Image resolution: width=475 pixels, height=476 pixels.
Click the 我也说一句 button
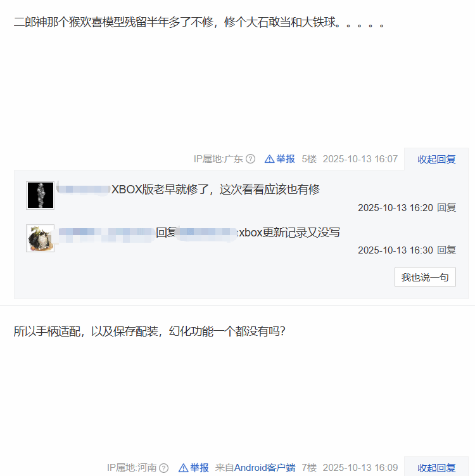425,277
